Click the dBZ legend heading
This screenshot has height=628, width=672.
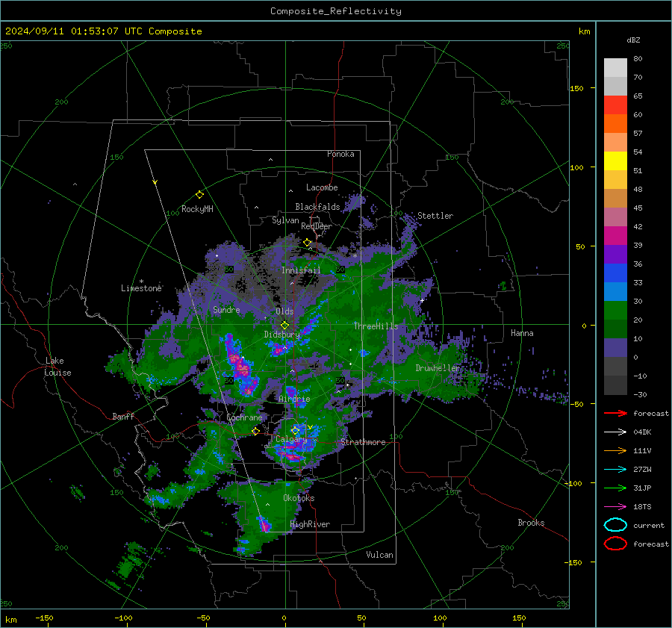pos(633,40)
